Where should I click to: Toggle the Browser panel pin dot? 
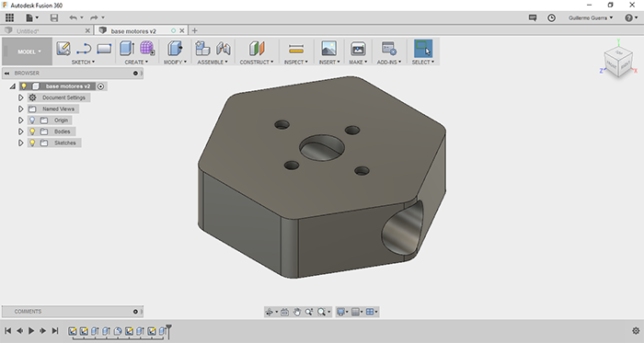[x=135, y=73]
